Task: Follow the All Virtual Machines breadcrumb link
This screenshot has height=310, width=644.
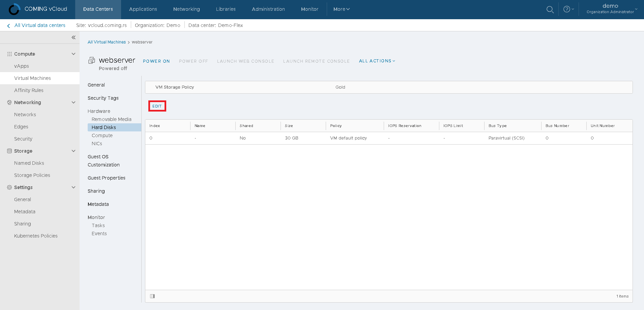Action: pyautogui.click(x=107, y=42)
